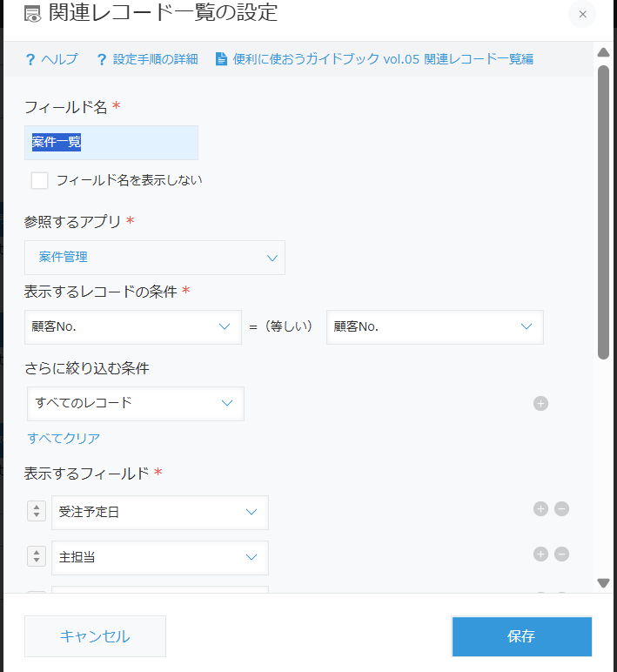The width and height of the screenshot is (617, 672).
Task: Click the フィールド名 input with 案件一覧
Action: coord(111,143)
